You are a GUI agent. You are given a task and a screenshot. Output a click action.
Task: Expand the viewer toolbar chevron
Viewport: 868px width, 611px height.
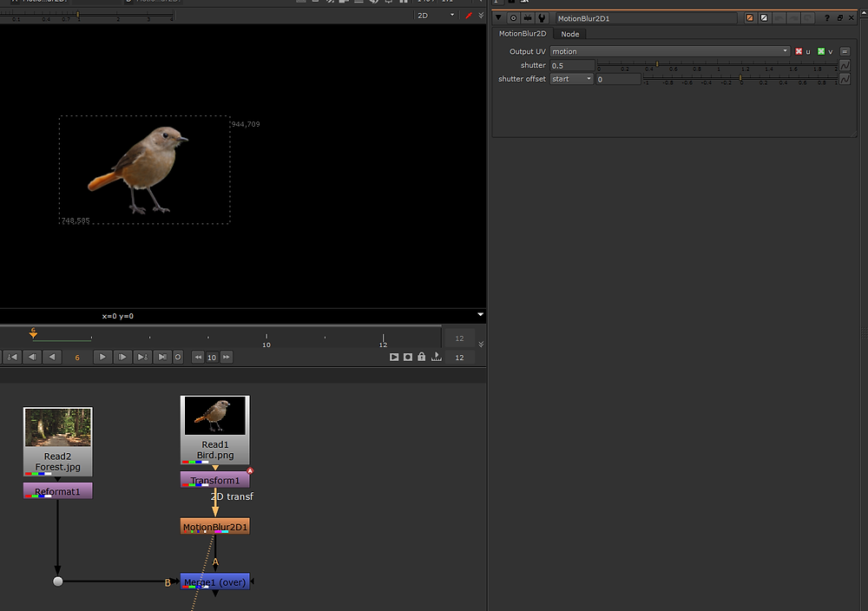click(x=481, y=16)
